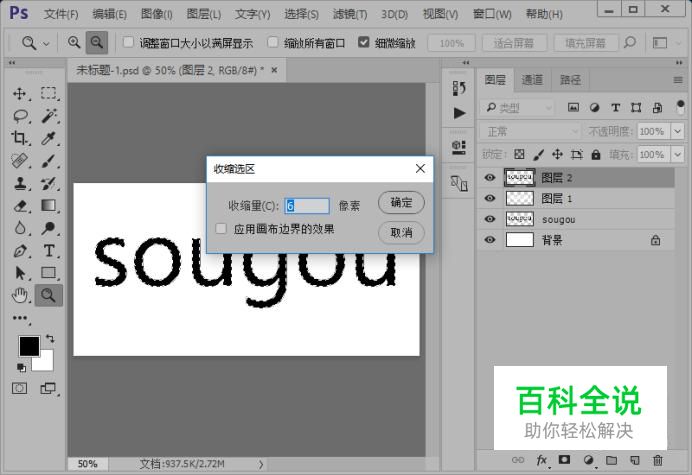Open the History panel icon
This screenshot has width=692, height=475.
[459, 88]
